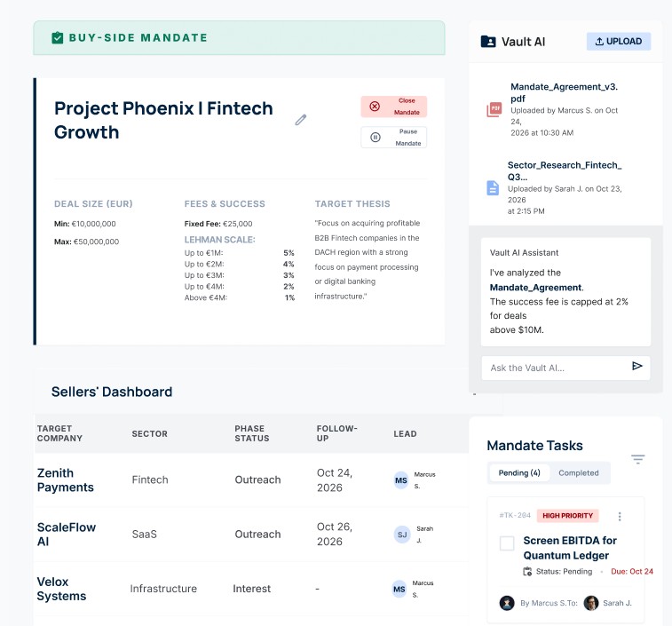This screenshot has width=672, height=626.
Task: Click the Outreach status for Zenith Payments
Action: click(x=257, y=479)
